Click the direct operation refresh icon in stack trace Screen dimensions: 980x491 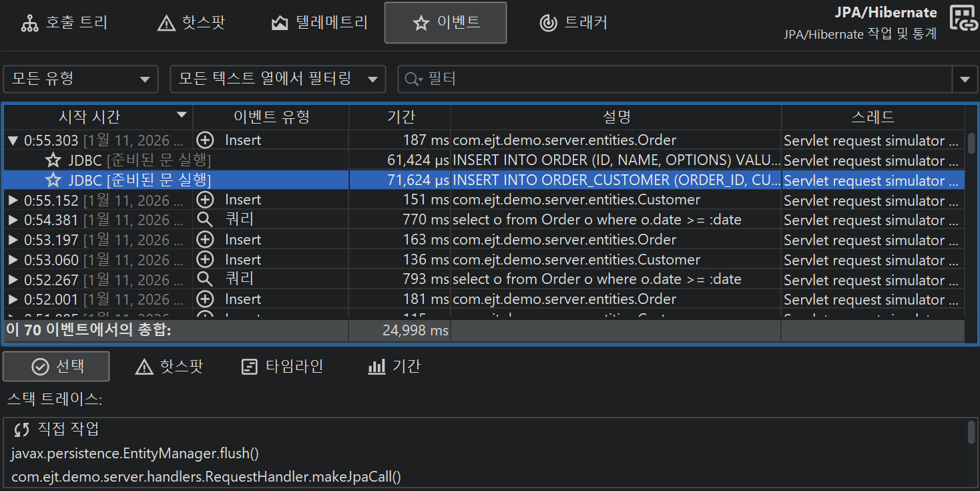point(22,429)
